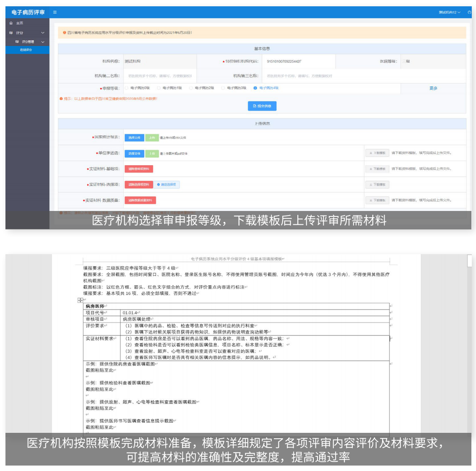This screenshot has width=476, height=471.
Task: Open 在线评分 in the sidebar
Action: click(26, 50)
